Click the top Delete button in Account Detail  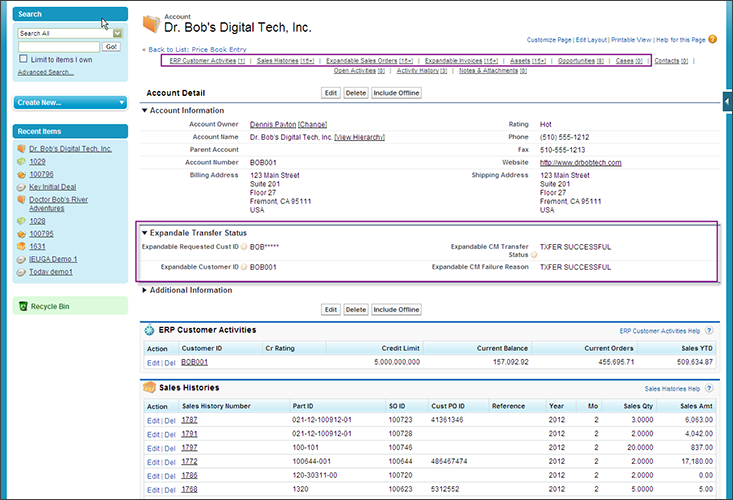356,93
